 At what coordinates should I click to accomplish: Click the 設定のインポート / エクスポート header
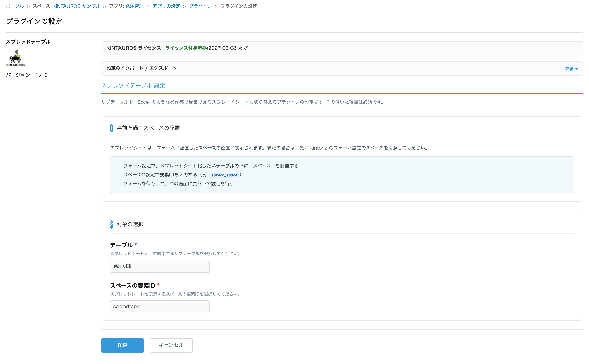pos(142,68)
